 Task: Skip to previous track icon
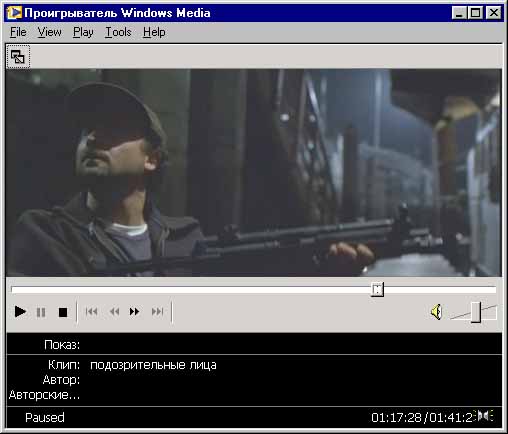click(91, 312)
